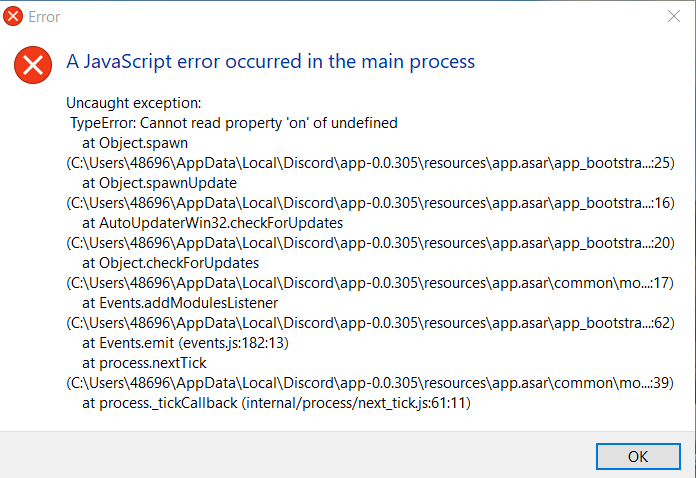Click the 'at Object.spawn' stack line
Image resolution: width=696 pixels, height=478 pixels.
[135, 143]
